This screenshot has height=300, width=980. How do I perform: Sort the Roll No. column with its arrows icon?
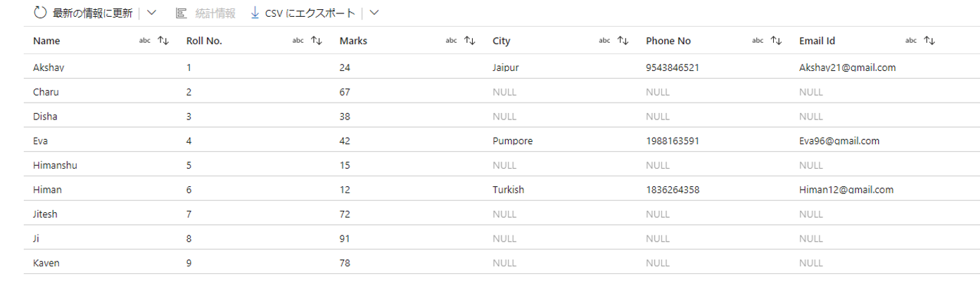pos(317,41)
